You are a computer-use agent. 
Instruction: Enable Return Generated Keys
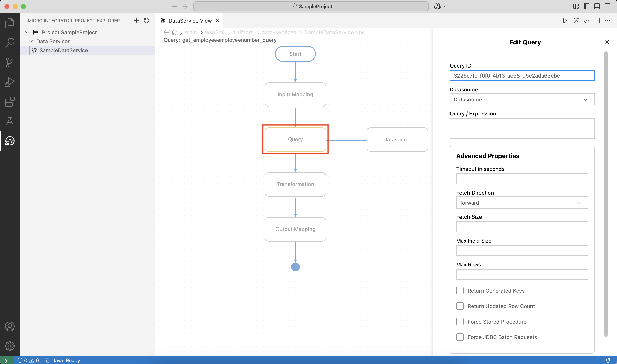(x=460, y=290)
